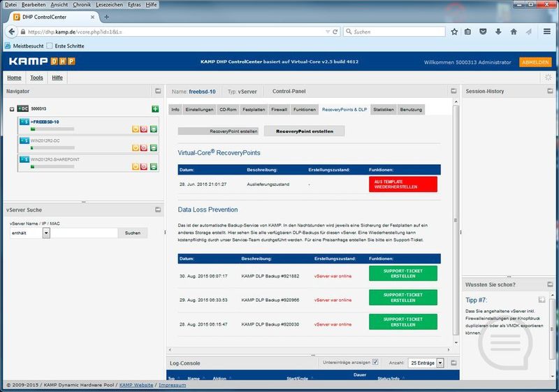The width and height of the screenshot is (559, 392).
Task: Open the Statistiken tab
Action: click(384, 110)
